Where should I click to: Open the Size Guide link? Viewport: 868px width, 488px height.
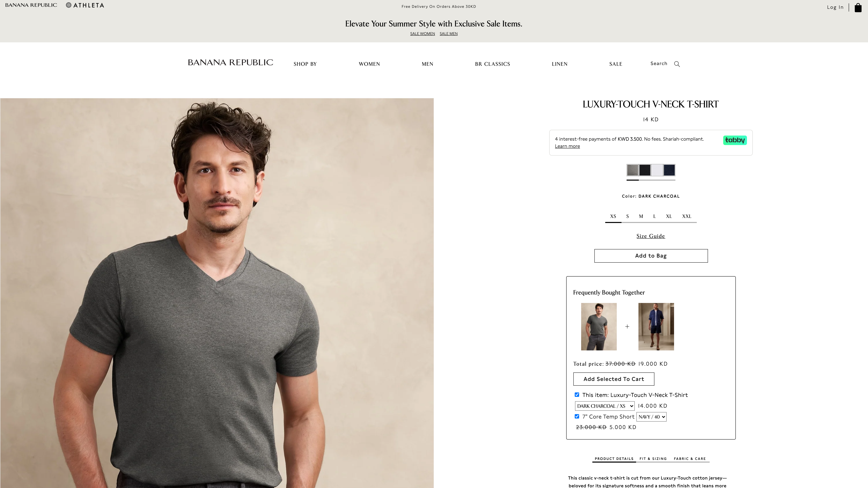point(651,236)
